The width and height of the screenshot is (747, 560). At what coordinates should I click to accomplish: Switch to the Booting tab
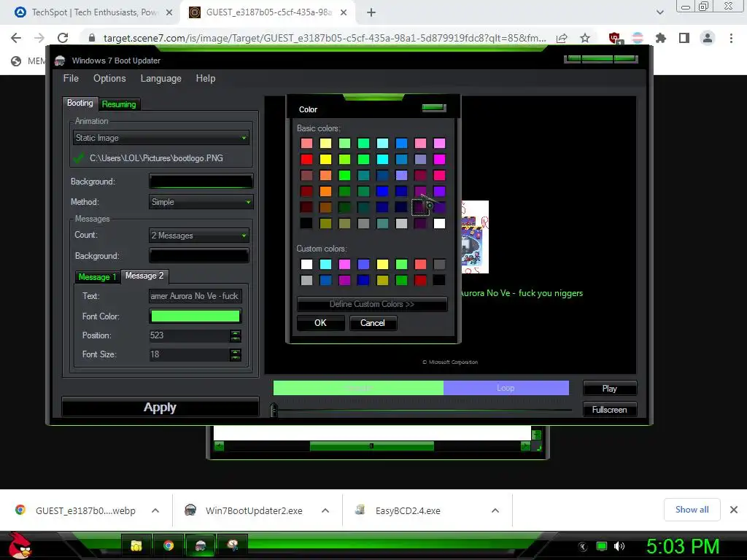click(x=80, y=104)
